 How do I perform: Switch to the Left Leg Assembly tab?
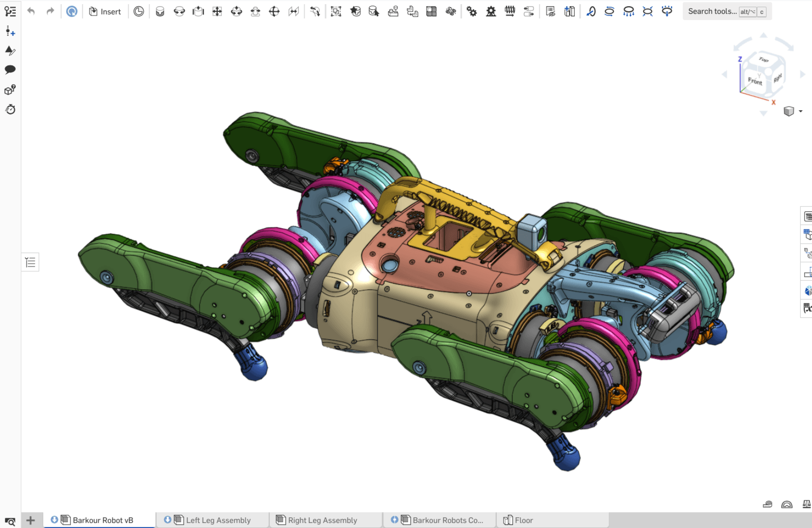(x=213, y=520)
